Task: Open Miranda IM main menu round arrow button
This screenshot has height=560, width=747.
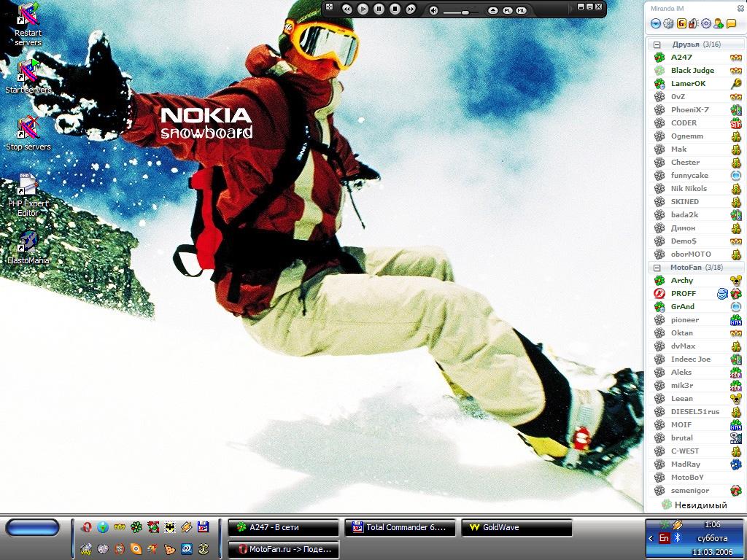Action: click(x=656, y=23)
